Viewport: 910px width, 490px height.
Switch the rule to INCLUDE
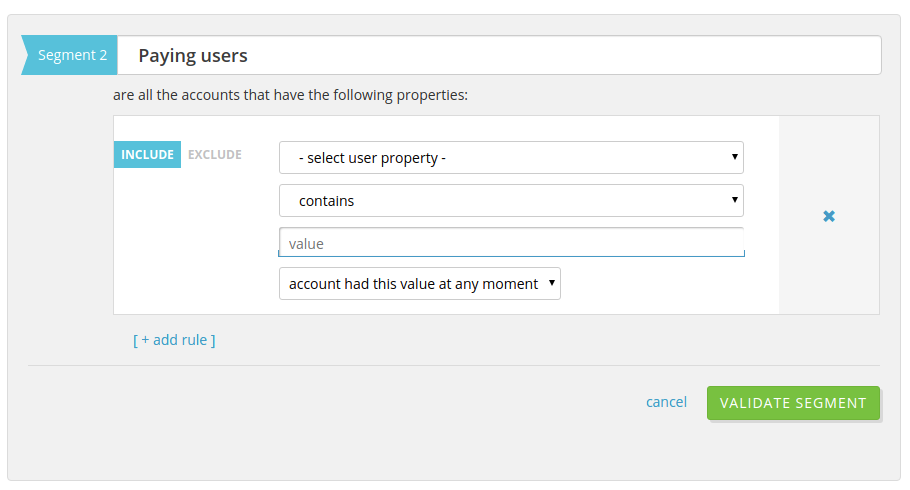[x=148, y=155]
